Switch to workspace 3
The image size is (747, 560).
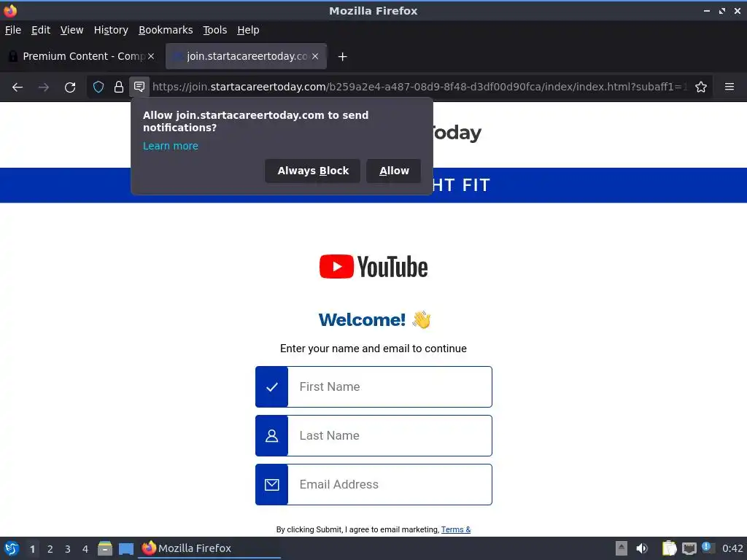click(68, 549)
